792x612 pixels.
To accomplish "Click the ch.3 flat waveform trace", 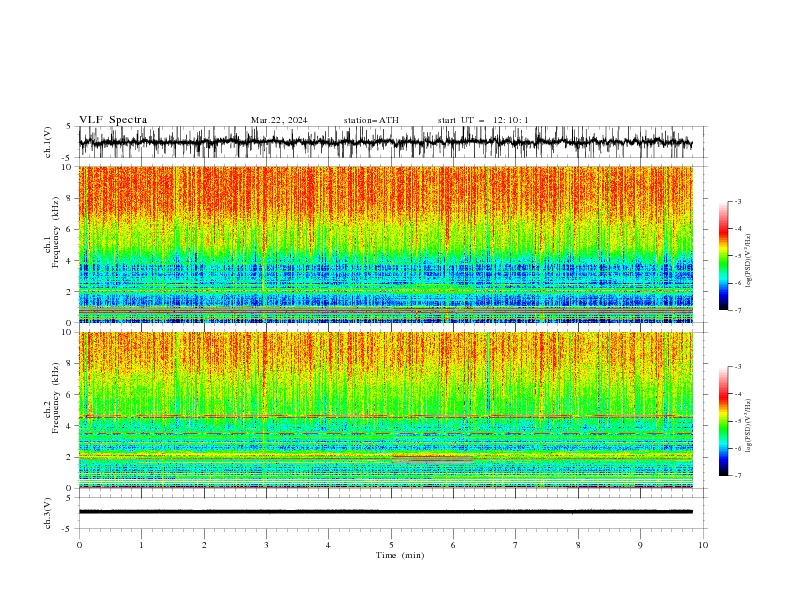I will click(385, 512).
